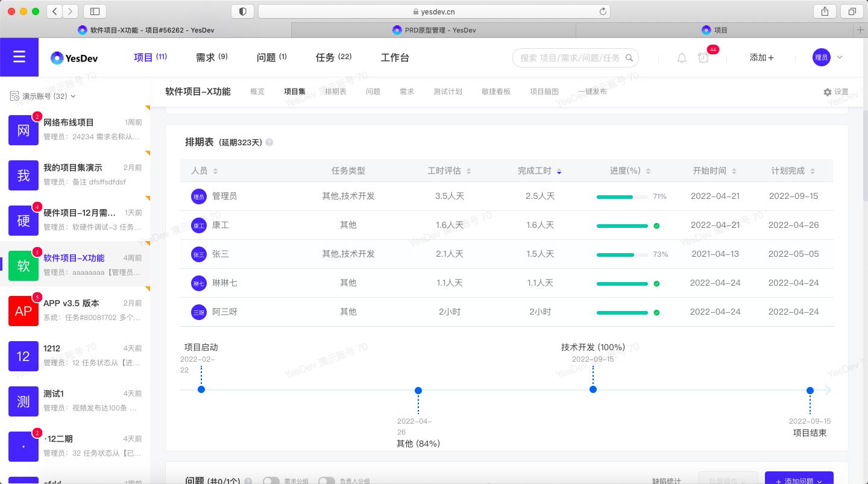Enable the 负责人分组 toggle
Viewport: 868px width, 484px height.
click(x=327, y=480)
